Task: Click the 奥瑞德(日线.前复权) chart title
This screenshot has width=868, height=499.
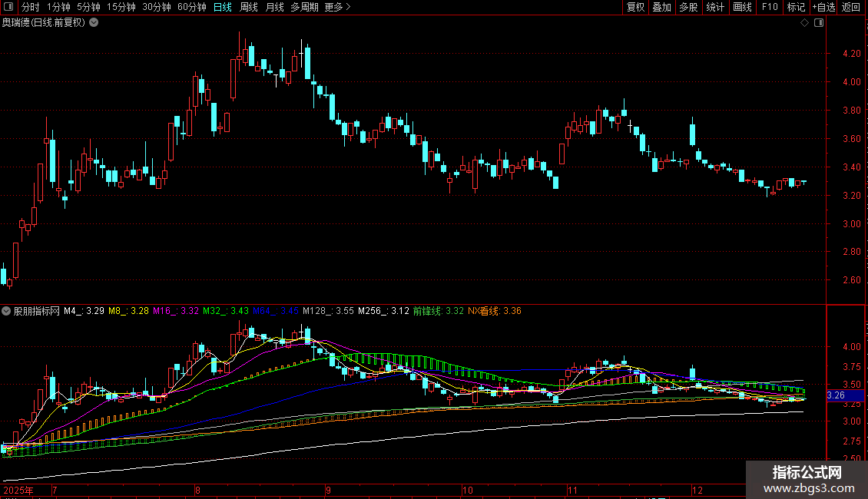Action: (x=44, y=23)
